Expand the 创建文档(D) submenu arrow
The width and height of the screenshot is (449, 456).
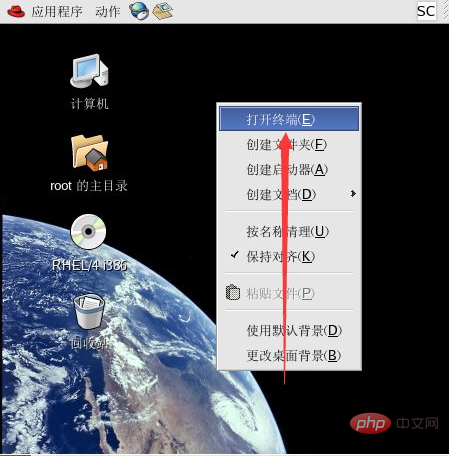(x=353, y=194)
